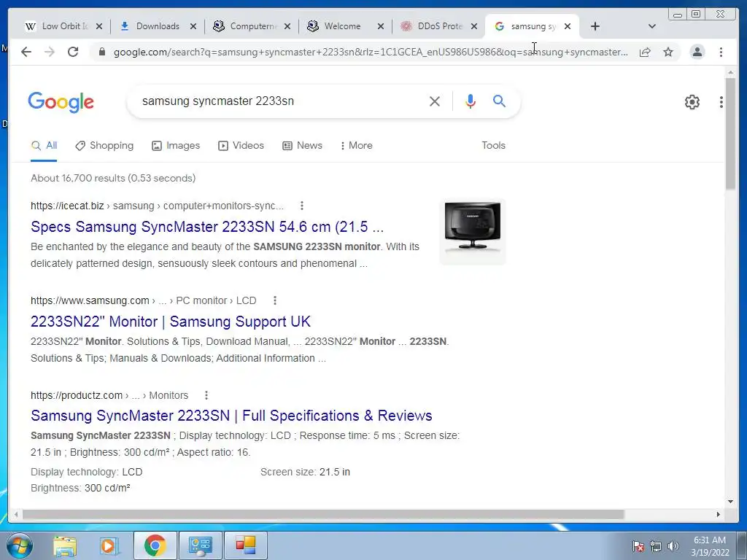Click the padlock site info icon
This screenshot has width=747, height=560.
101,52
